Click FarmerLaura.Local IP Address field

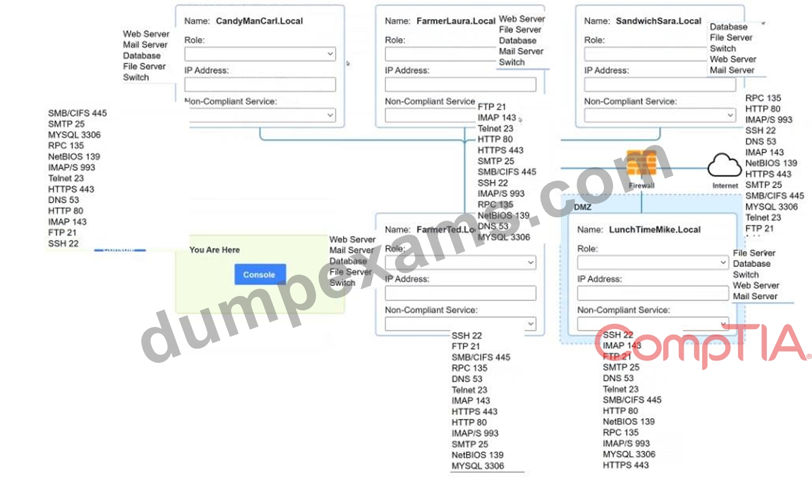pyautogui.click(x=460, y=84)
